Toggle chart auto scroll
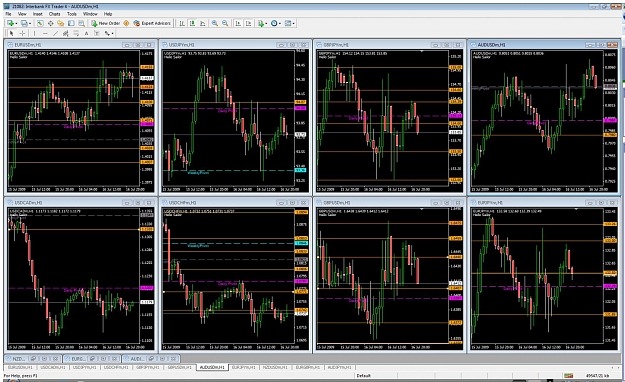The height and width of the screenshot is (382, 625). click(x=238, y=24)
